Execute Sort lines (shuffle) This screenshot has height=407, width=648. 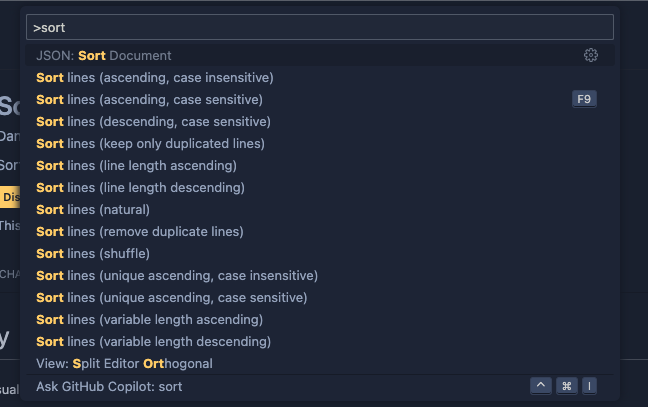tap(94, 253)
